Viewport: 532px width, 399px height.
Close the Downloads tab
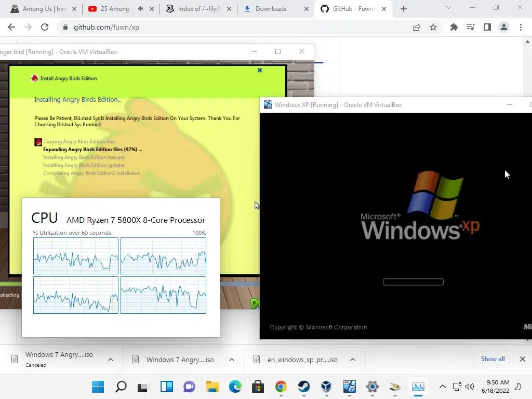tap(307, 9)
